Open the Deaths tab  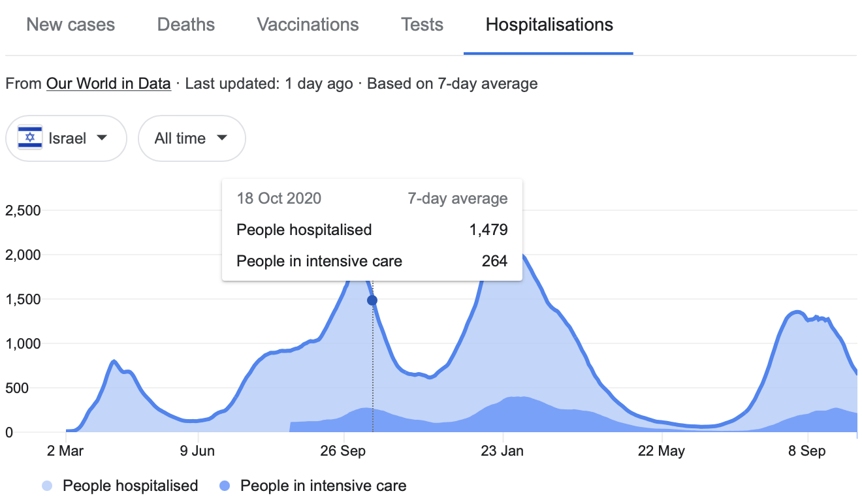click(185, 25)
